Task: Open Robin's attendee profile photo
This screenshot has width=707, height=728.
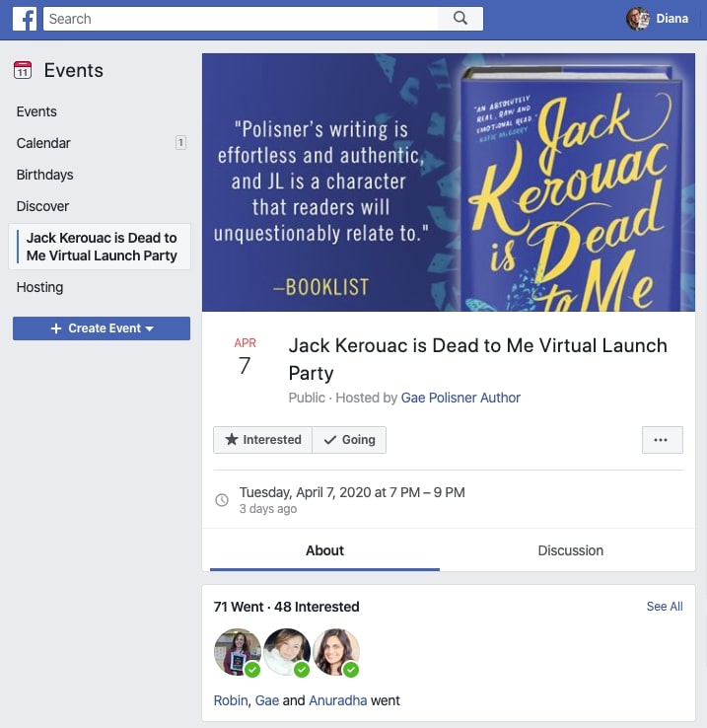Action: [x=238, y=652]
